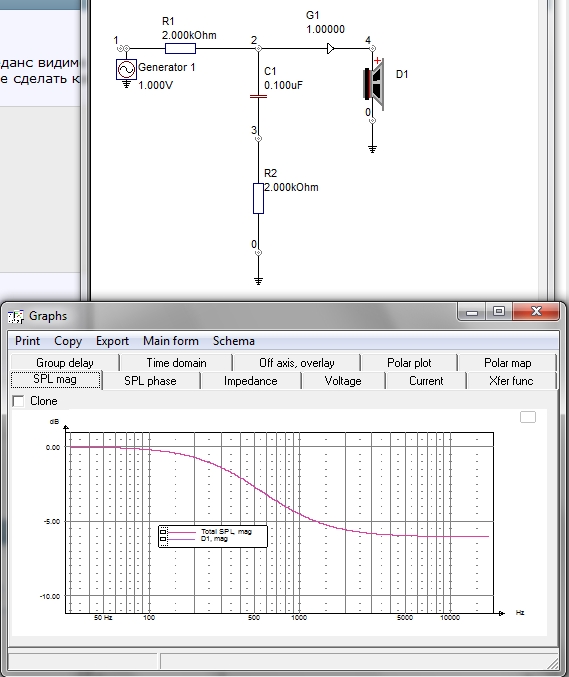Open the Print menu
This screenshot has height=677, width=569.
click(x=27, y=341)
